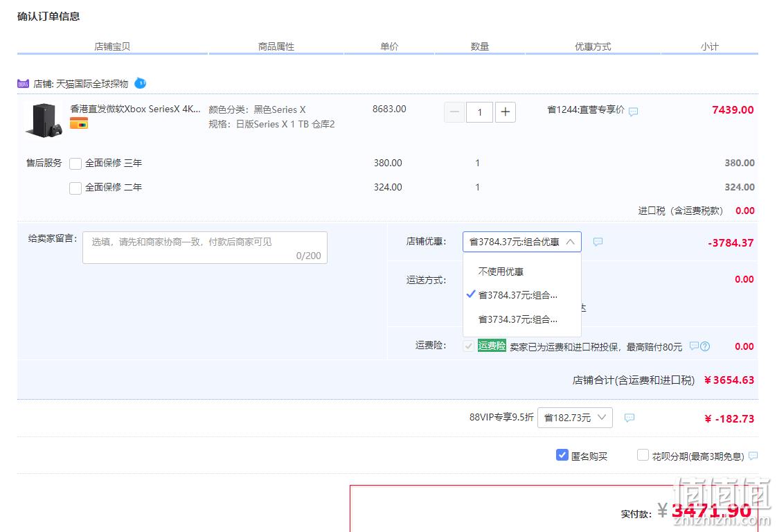Check 全面保修 二年 warranty option
This screenshot has width=777, height=532.
75,188
